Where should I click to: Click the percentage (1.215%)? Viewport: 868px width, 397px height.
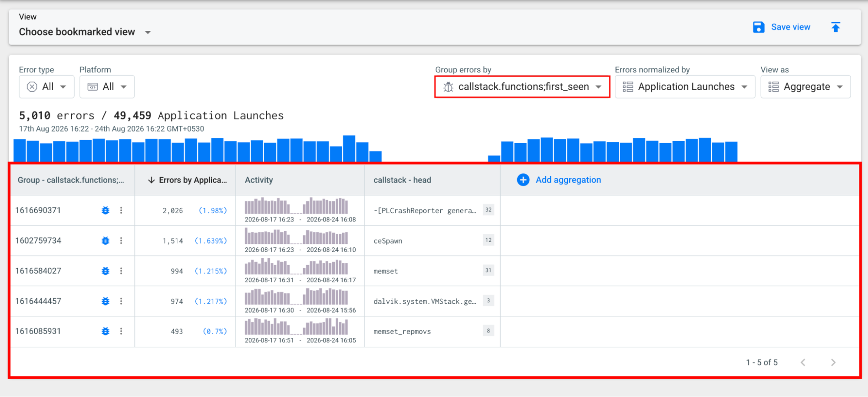click(x=211, y=271)
